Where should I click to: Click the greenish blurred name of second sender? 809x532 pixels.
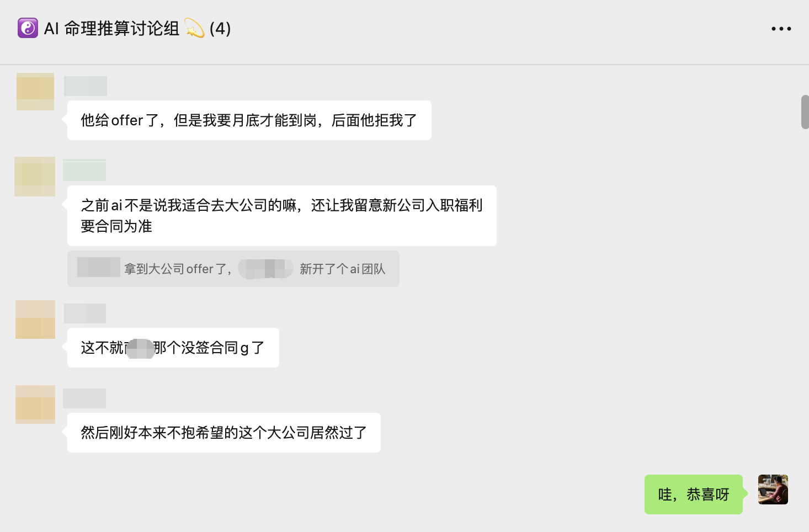(84, 170)
